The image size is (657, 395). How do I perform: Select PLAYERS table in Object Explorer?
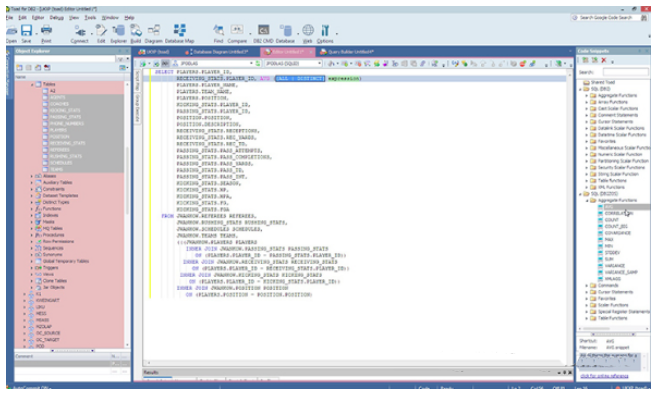(58, 130)
